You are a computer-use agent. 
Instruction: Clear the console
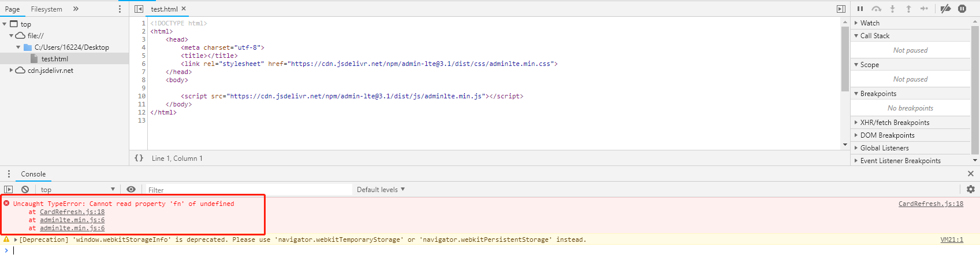click(25, 189)
